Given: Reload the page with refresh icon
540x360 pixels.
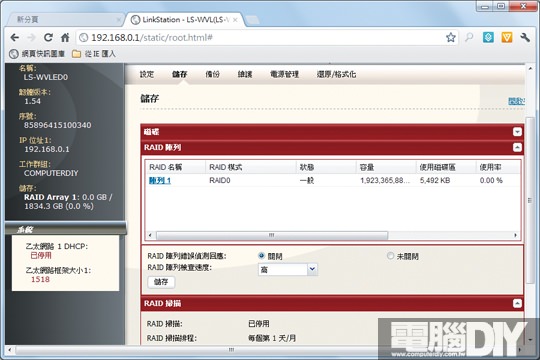Looking at the screenshot, I should coord(48,38).
